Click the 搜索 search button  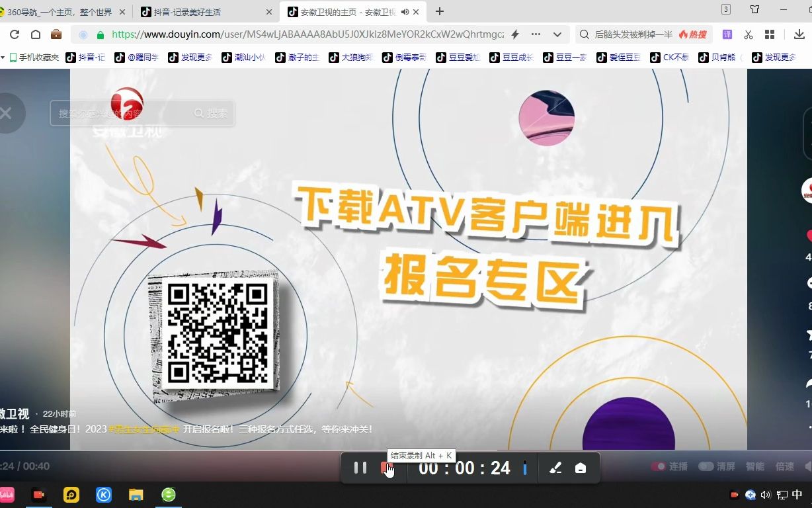click(212, 114)
